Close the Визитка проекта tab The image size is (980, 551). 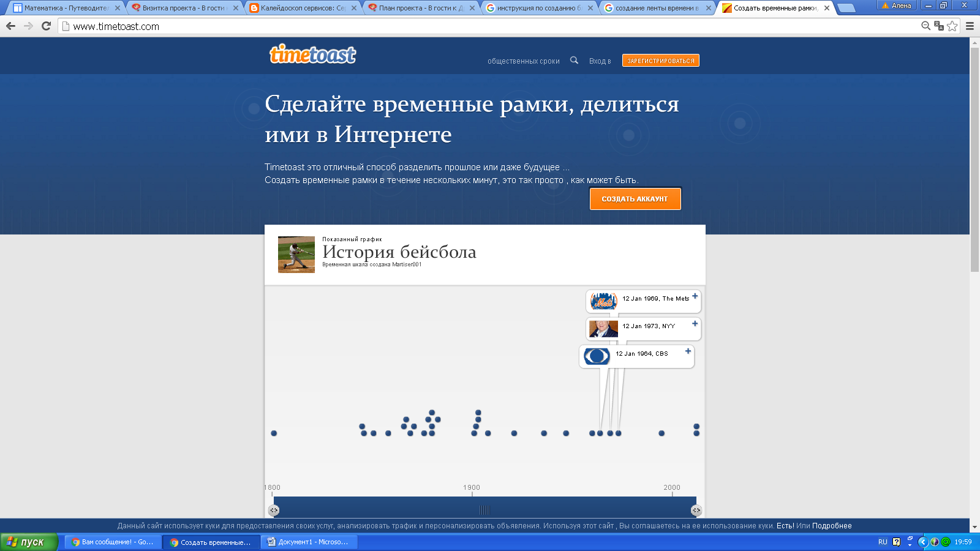point(236,8)
